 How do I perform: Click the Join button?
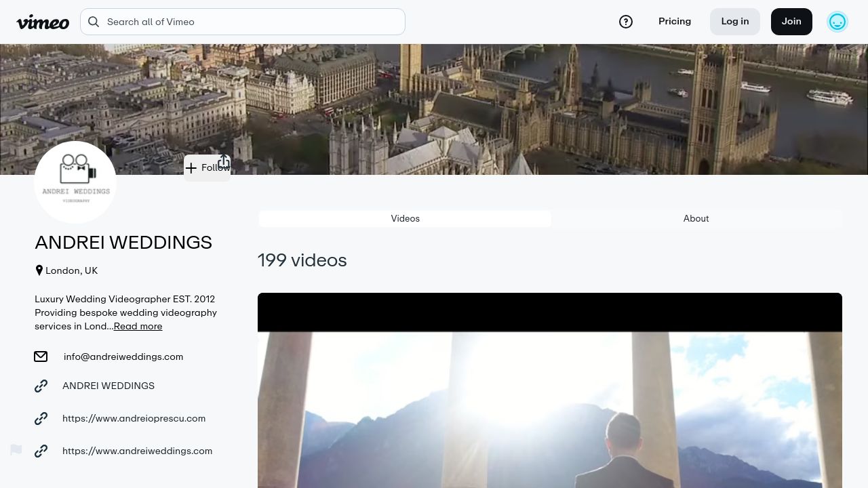coord(791,22)
